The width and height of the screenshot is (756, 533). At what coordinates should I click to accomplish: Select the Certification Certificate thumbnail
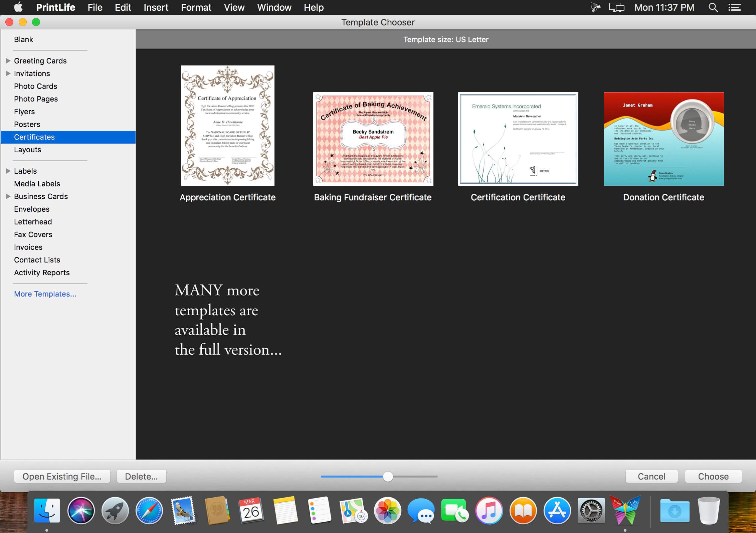(518, 139)
